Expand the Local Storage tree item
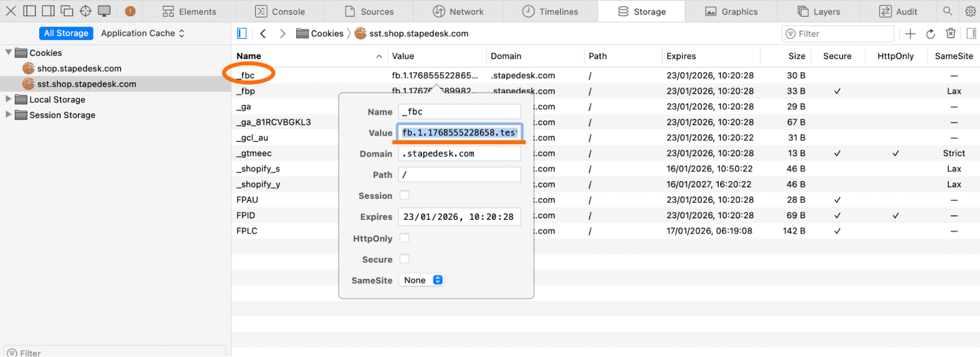 coord(8,99)
